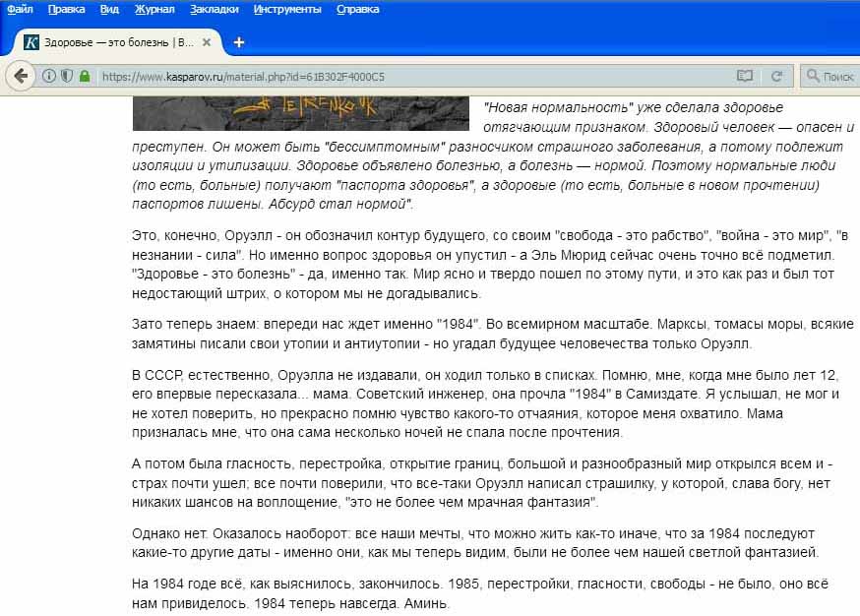Viewport: 860px width, 616px height.
Task: Toggle reader view icon
Action: click(744, 76)
